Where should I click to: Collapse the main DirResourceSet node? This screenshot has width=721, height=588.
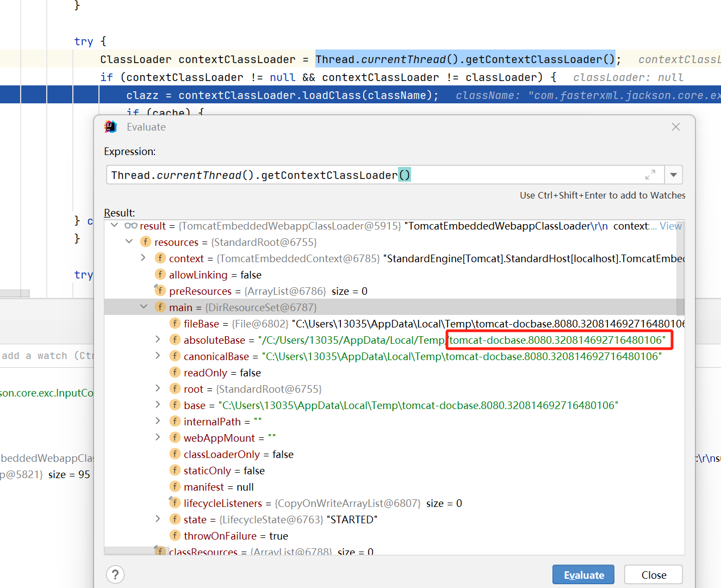[x=144, y=307]
